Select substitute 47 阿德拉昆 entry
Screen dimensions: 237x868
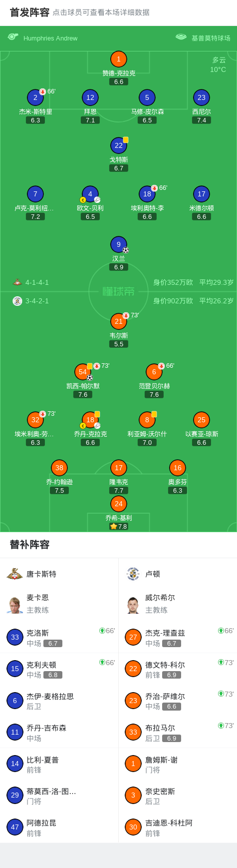[59, 827]
